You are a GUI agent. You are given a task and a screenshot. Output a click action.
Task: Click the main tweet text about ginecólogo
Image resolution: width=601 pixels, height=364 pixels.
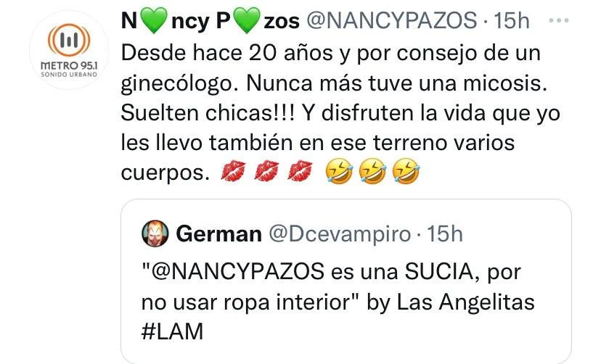[340, 113]
